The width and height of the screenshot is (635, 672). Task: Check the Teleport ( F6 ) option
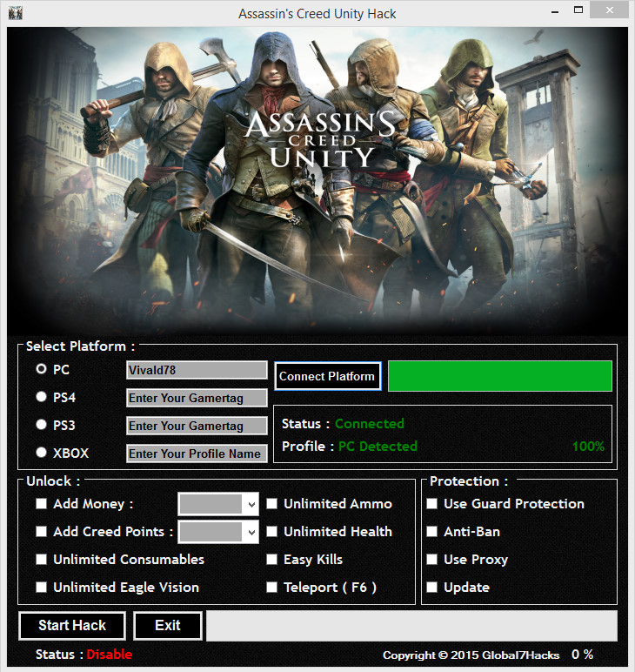click(x=272, y=588)
